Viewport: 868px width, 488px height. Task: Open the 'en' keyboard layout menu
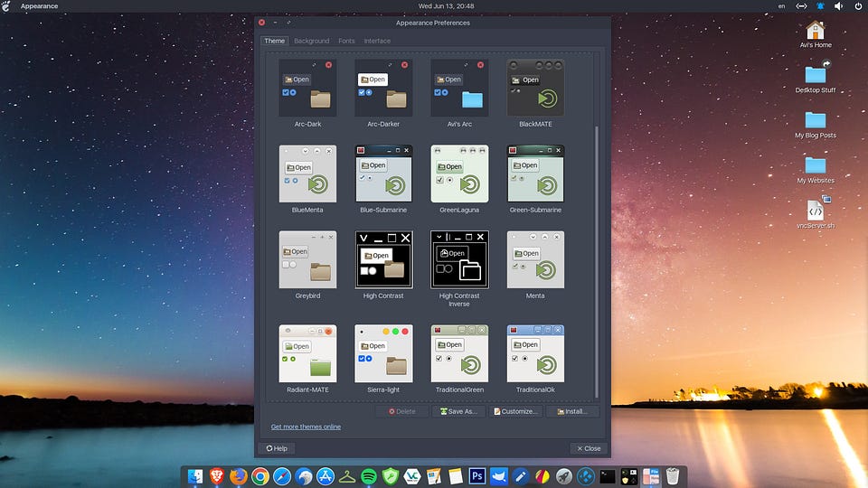click(781, 6)
